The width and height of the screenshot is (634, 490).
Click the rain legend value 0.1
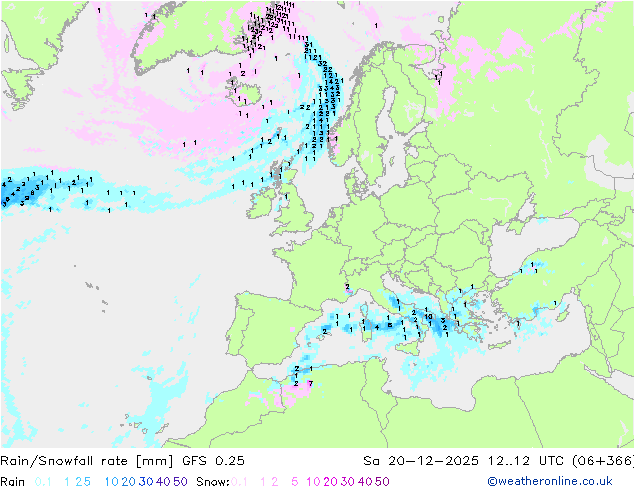click(43, 482)
